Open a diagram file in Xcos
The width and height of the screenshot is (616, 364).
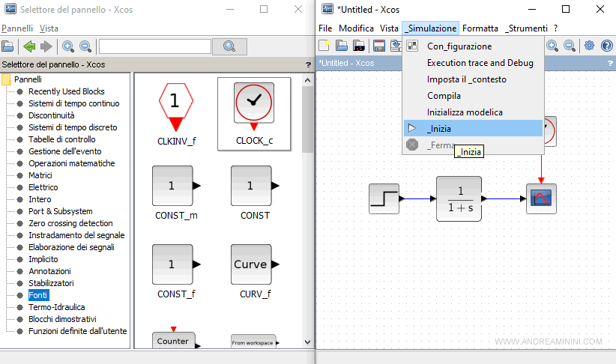342,46
